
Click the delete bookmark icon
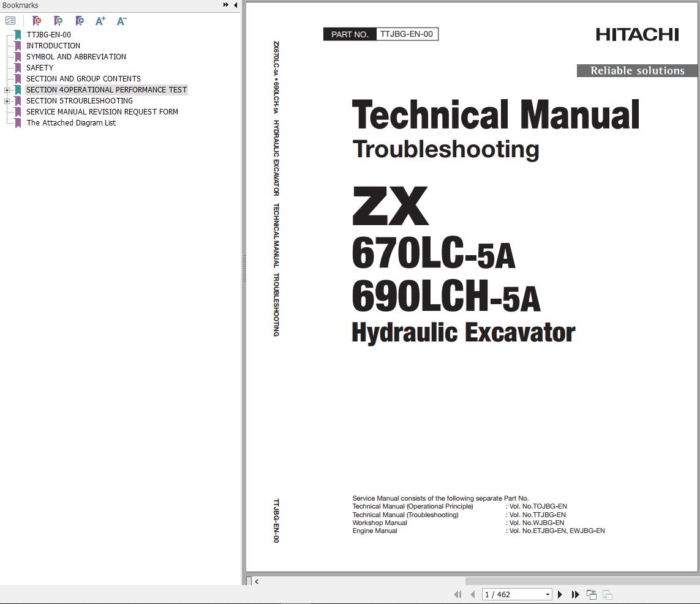[37, 21]
